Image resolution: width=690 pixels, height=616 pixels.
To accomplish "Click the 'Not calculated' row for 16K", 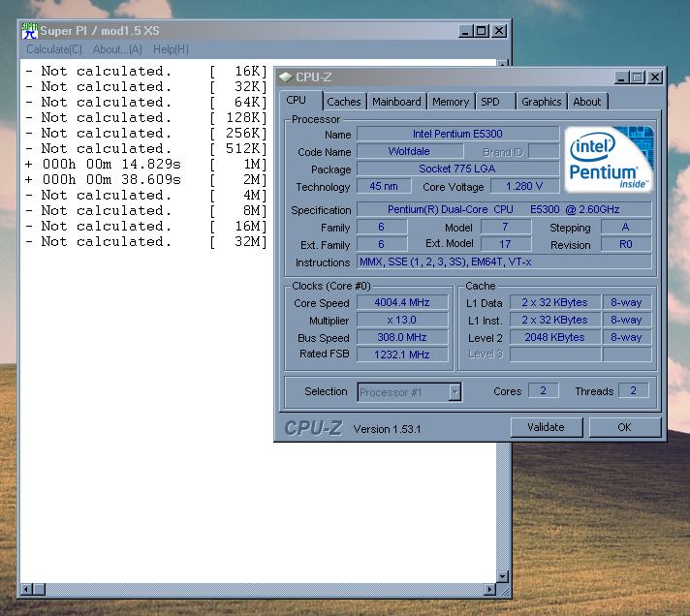I will 146,72.
